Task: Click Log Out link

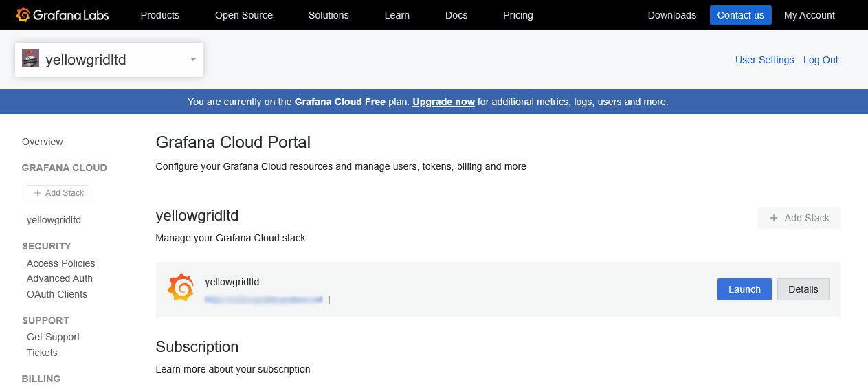Action: coord(821,60)
